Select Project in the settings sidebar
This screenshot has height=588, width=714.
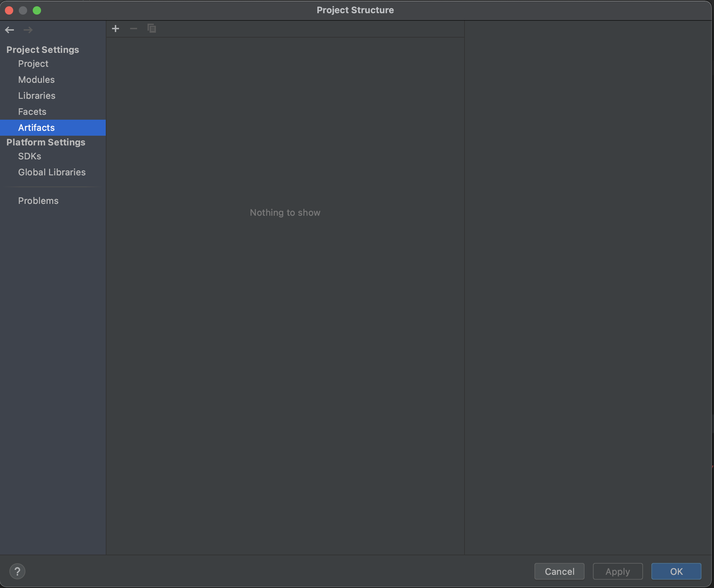[x=33, y=64]
